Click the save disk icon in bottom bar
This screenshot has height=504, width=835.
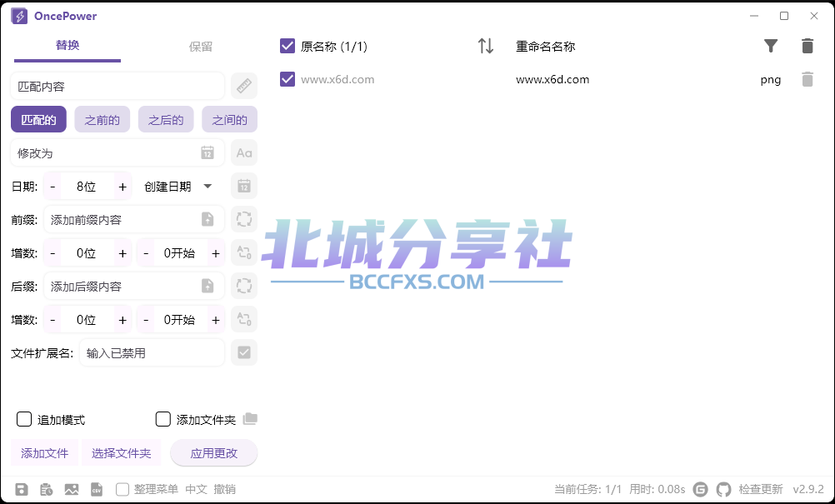[22, 489]
